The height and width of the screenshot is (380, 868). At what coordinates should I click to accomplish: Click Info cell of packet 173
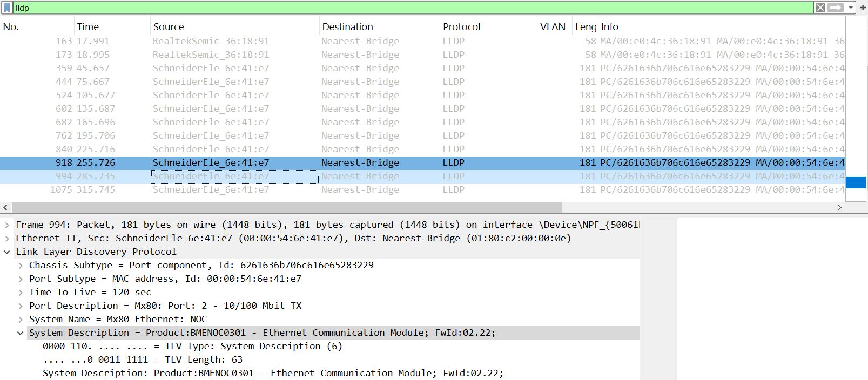pyautogui.click(x=722, y=55)
